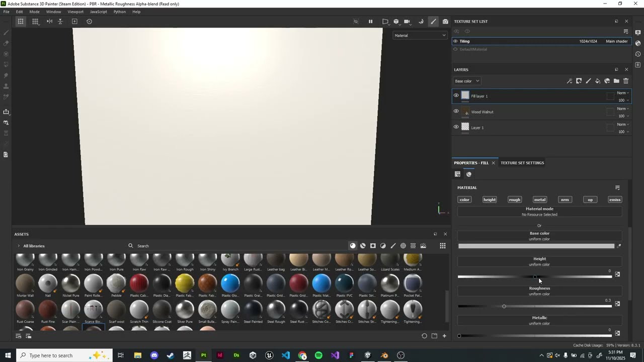
Task: Toggle the nrm channel button
Action: click(x=565, y=200)
